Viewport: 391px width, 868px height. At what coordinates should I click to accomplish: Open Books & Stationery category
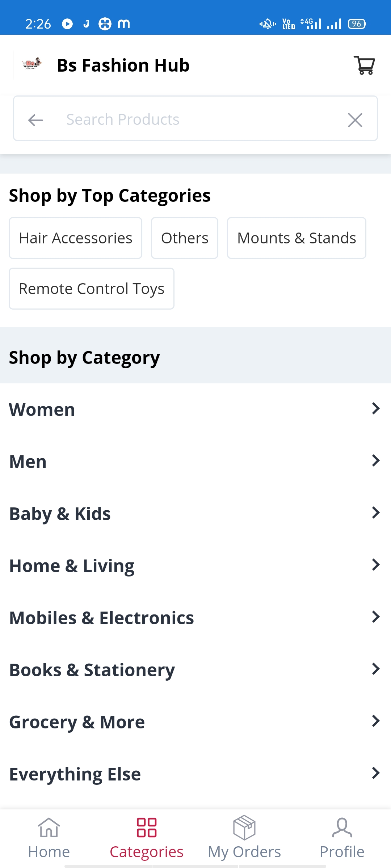pos(195,670)
